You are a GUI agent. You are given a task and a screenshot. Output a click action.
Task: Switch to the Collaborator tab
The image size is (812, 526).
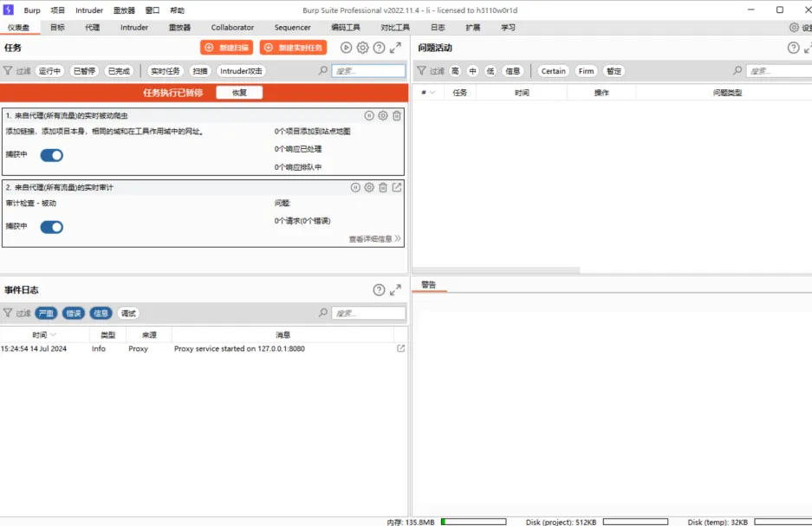coord(232,28)
